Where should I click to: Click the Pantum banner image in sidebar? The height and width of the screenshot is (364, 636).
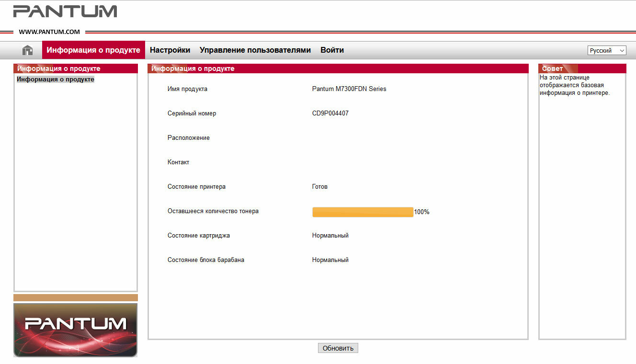pos(75,330)
